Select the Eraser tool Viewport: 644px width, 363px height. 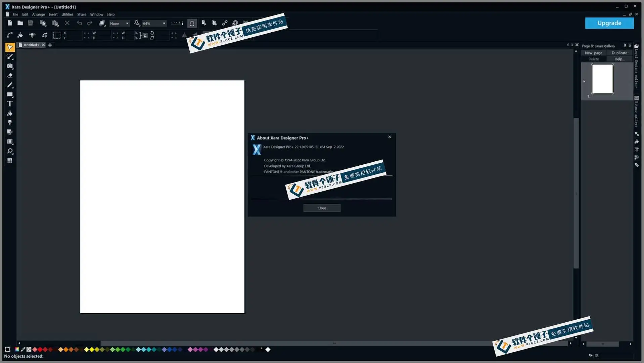tap(10, 76)
